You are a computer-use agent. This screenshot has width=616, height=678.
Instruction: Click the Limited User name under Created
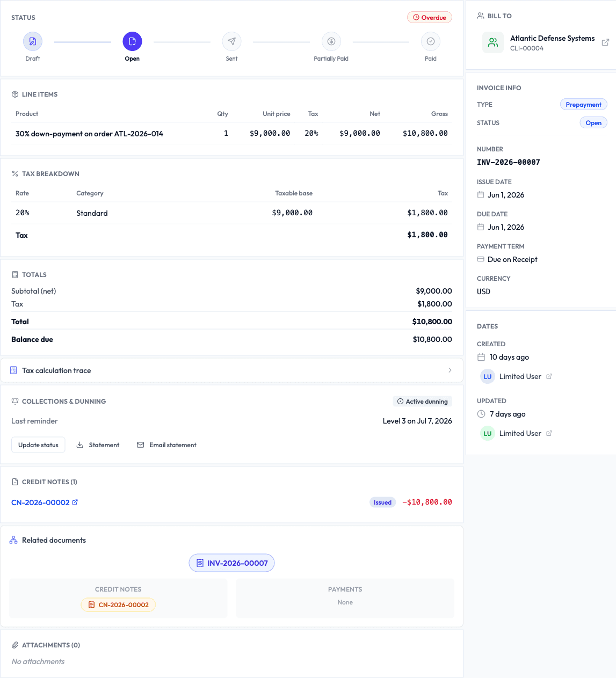coord(520,376)
